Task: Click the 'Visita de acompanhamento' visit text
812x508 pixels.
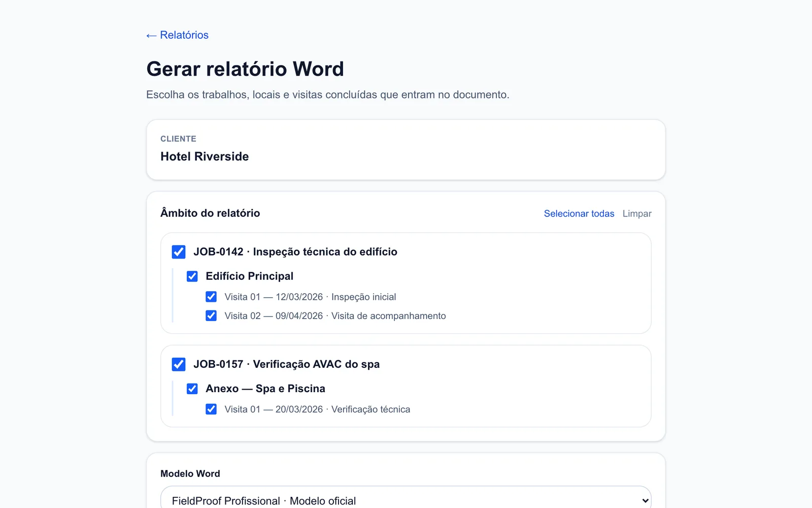Action: 389,316
